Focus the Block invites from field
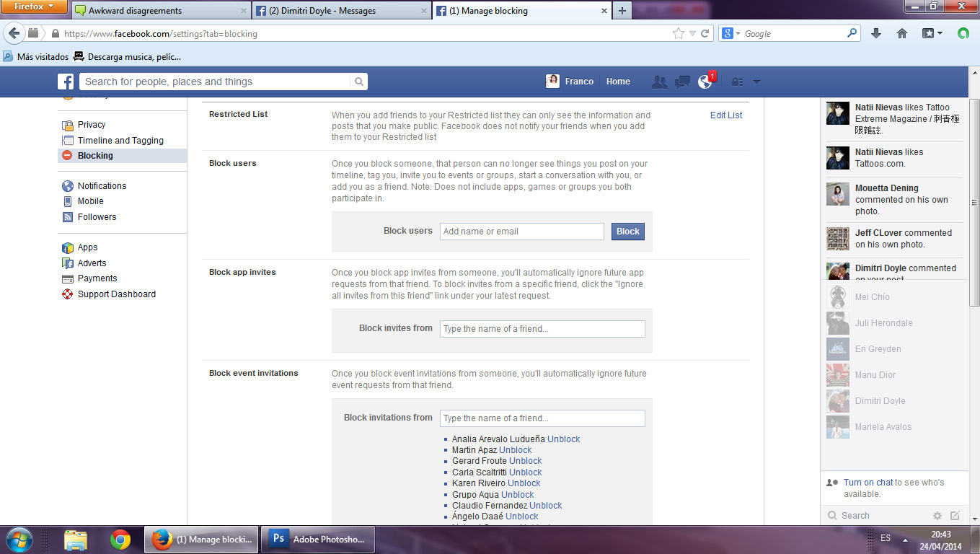Viewport: 980px width, 554px height. pos(542,329)
